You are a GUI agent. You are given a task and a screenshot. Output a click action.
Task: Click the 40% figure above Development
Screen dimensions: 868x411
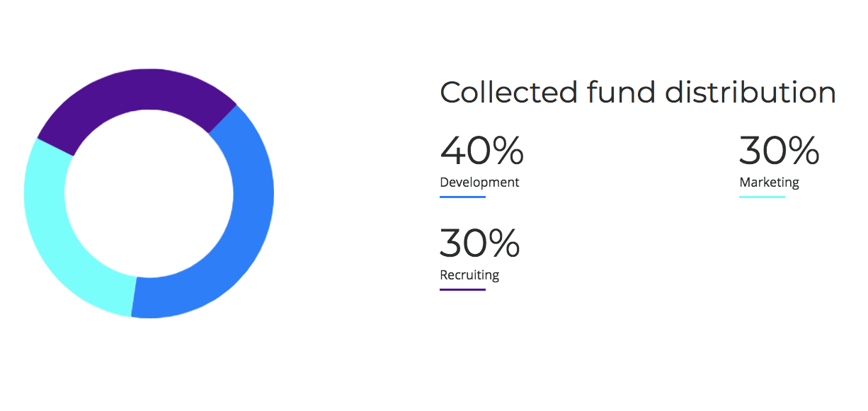(481, 150)
